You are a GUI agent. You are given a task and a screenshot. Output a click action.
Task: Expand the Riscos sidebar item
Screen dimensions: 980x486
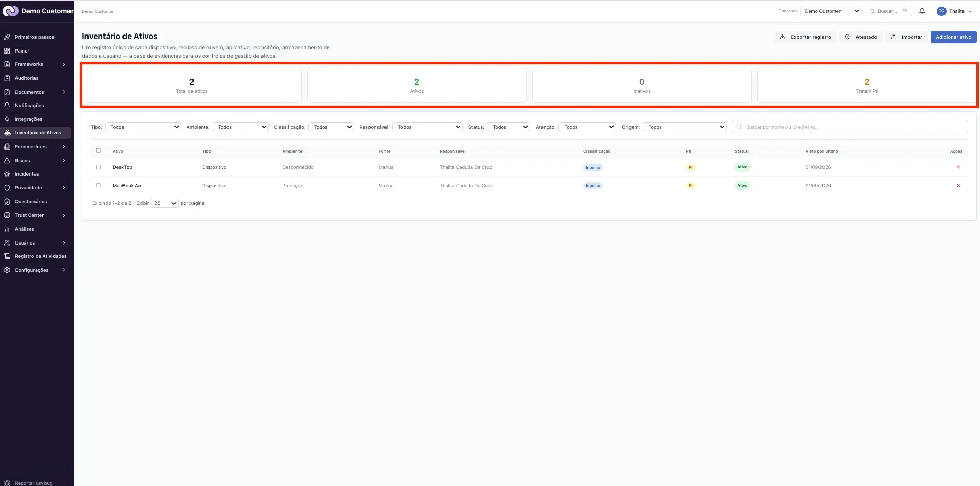pos(36,161)
